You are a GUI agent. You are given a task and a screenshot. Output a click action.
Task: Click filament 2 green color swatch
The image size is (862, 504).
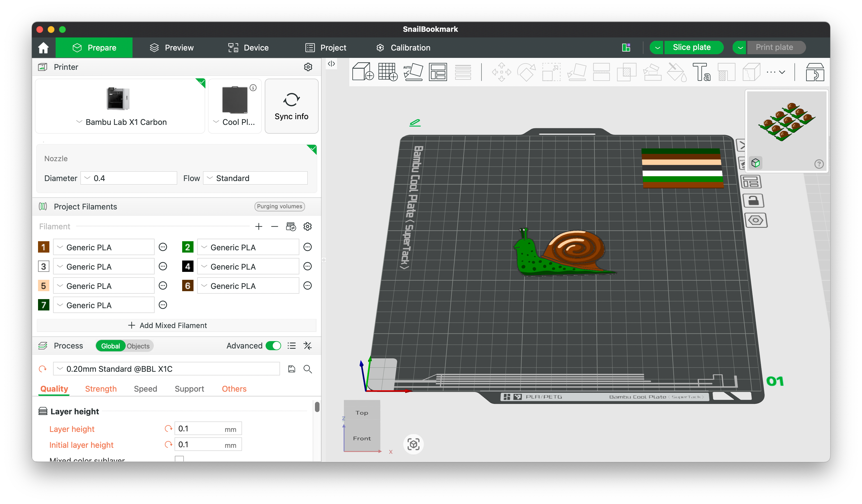click(188, 247)
